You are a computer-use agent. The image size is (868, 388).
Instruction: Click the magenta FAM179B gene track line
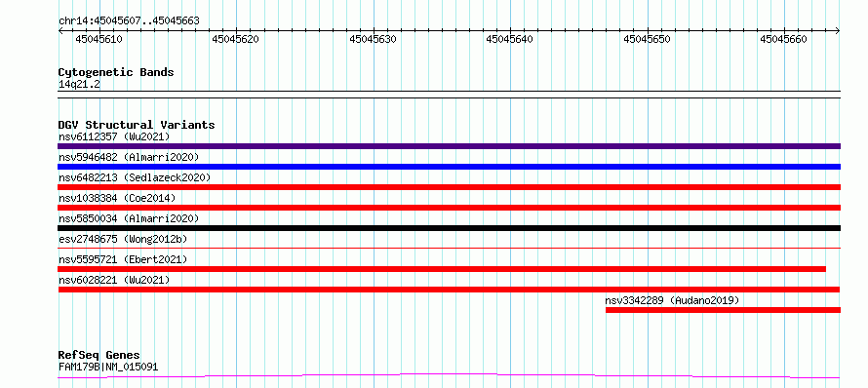(x=449, y=376)
